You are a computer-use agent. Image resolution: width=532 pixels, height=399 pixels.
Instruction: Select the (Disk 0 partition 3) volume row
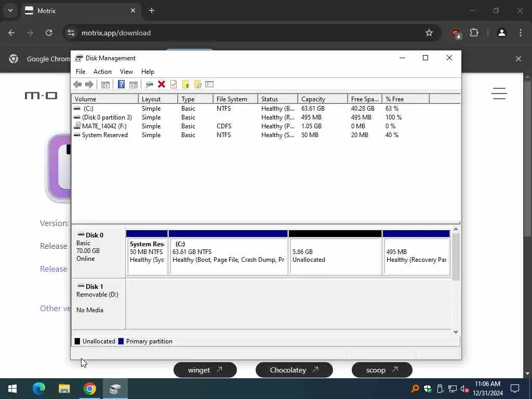coord(265,117)
